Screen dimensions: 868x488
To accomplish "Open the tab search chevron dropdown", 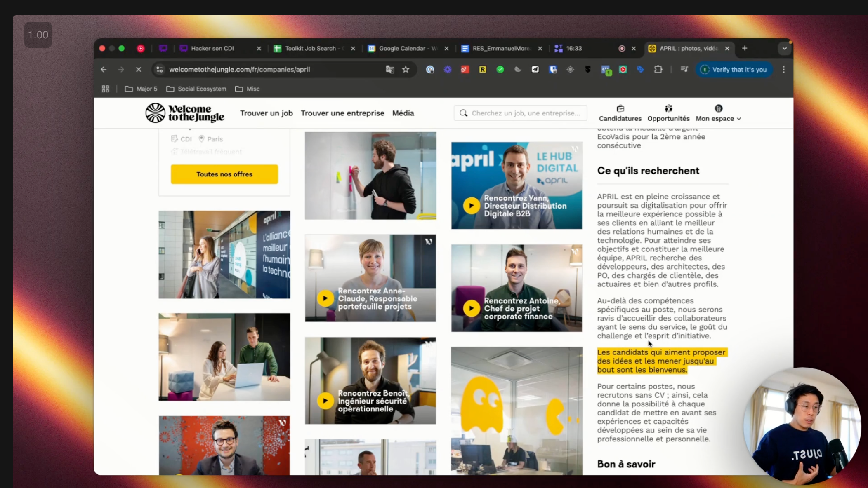I will pyautogui.click(x=784, y=49).
